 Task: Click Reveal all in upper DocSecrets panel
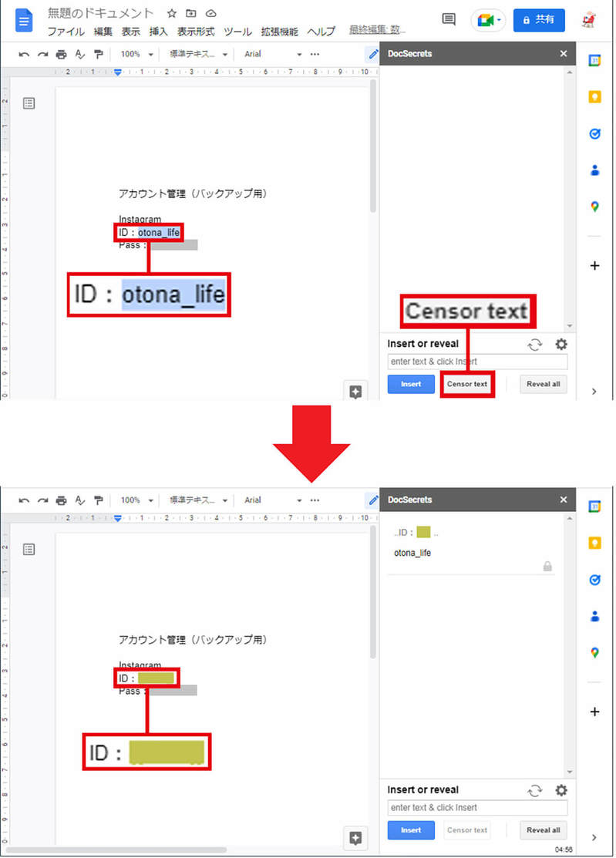coord(544,384)
